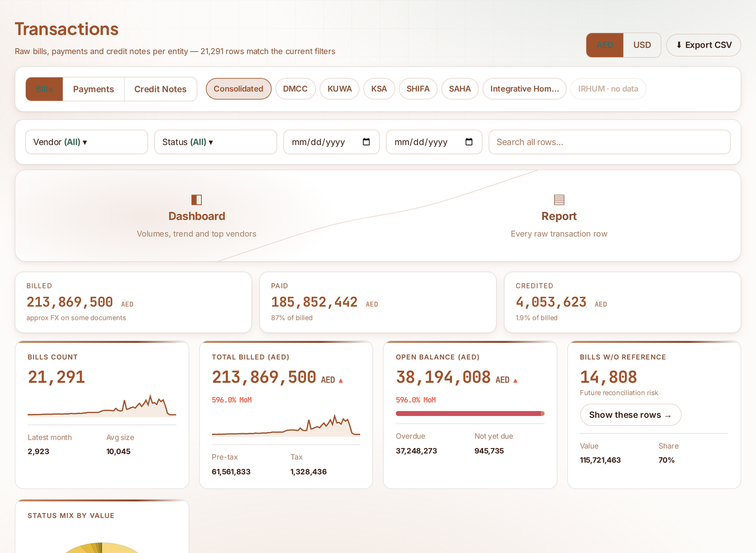
Task: Open the Report view icon
Action: pyautogui.click(x=559, y=200)
